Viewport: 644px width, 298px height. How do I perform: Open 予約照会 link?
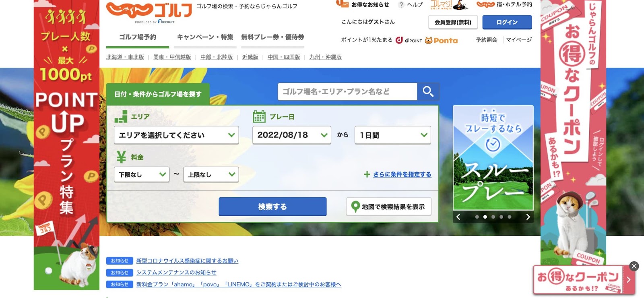tap(487, 40)
